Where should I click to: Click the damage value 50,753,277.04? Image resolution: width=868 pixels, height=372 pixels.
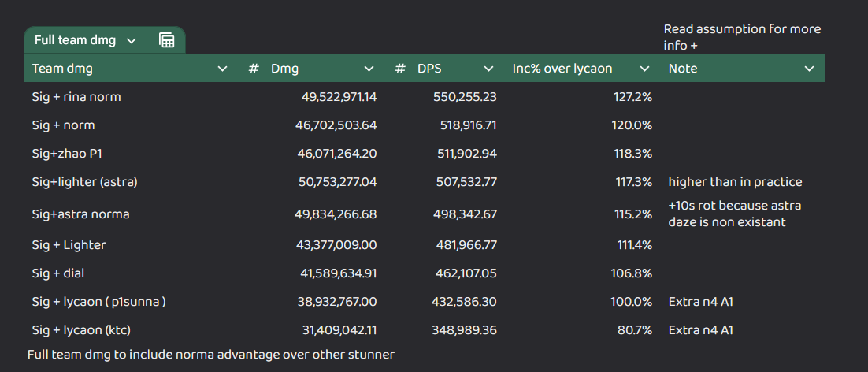click(338, 181)
